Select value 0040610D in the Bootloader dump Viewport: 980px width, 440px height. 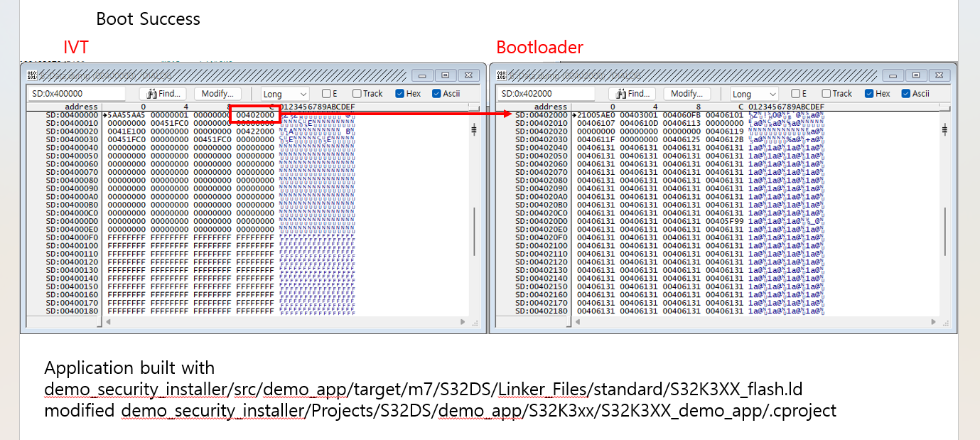pos(638,123)
